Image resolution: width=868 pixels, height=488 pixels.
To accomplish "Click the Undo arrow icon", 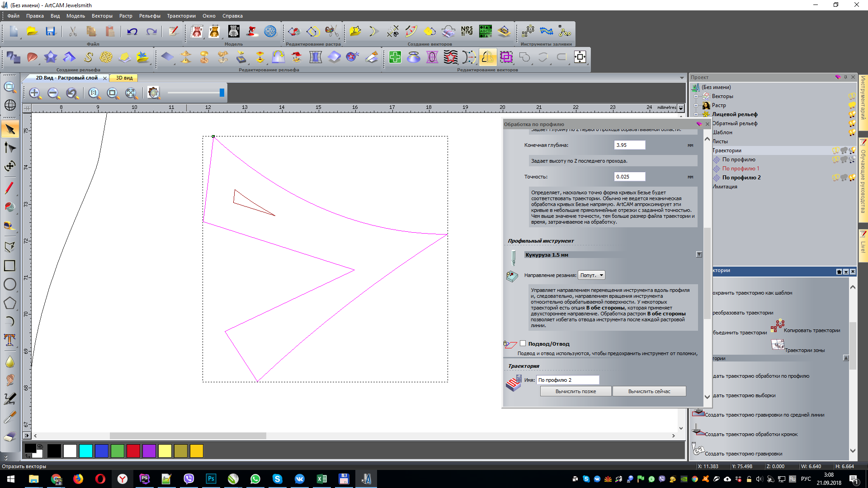I will [x=132, y=32].
